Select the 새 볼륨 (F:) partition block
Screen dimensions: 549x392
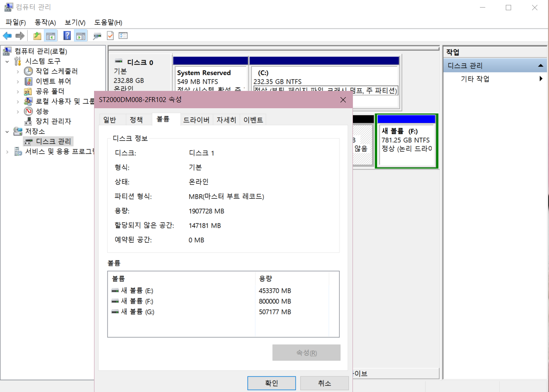tap(406, 141)
